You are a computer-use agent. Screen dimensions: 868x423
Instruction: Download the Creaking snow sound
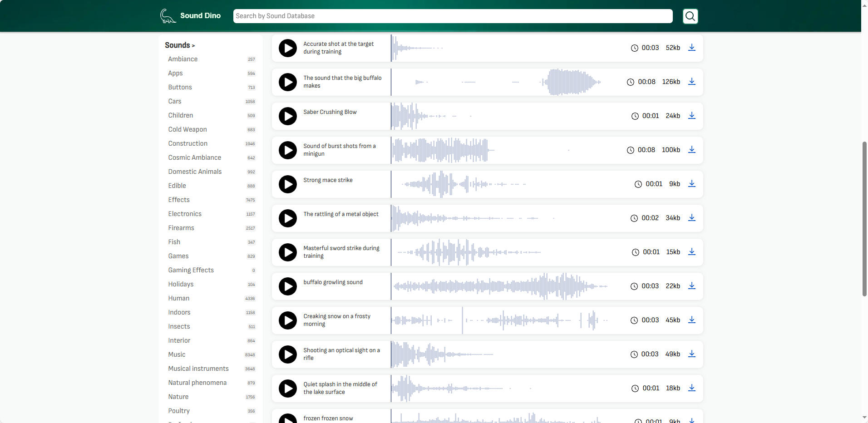coord(691,320)
